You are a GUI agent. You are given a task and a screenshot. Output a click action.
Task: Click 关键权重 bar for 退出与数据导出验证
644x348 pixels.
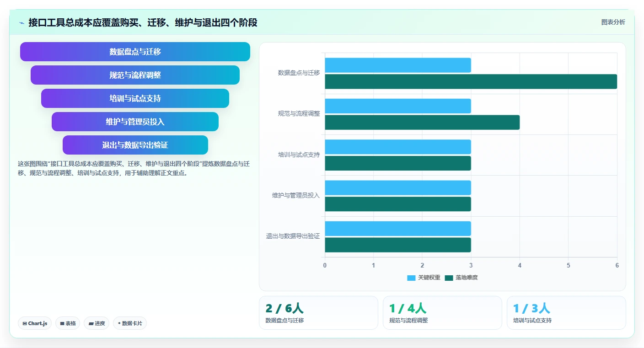398,229
